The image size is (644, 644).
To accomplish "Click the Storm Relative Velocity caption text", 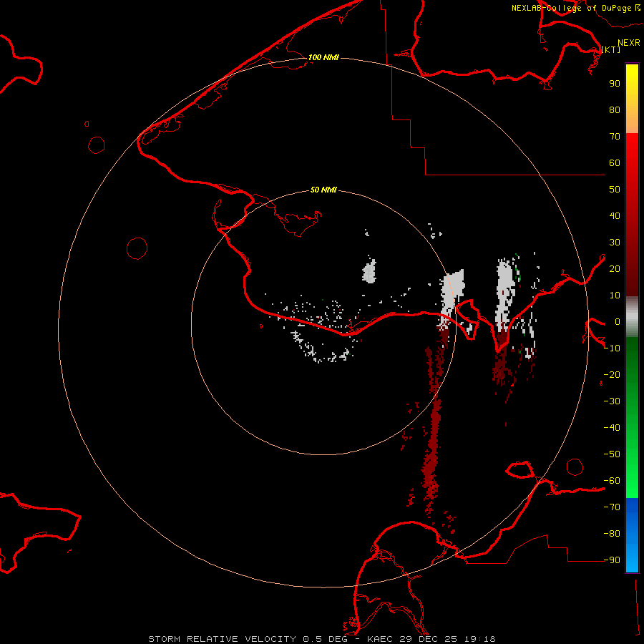I will [x=322, y=639].
